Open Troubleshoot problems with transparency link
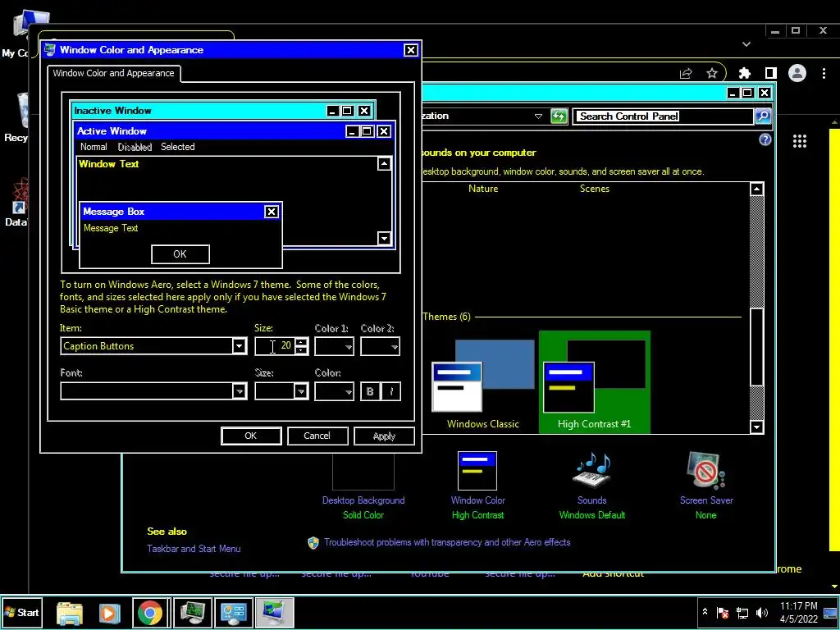This screenshot has width=840, height=630. [x=447, y=542]
